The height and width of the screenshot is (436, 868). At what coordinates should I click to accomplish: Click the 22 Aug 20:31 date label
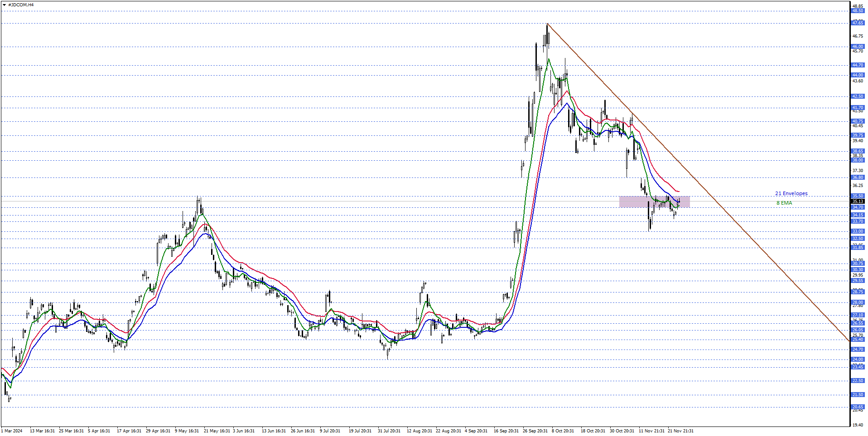pyautogui.click(x=448, y=431)
